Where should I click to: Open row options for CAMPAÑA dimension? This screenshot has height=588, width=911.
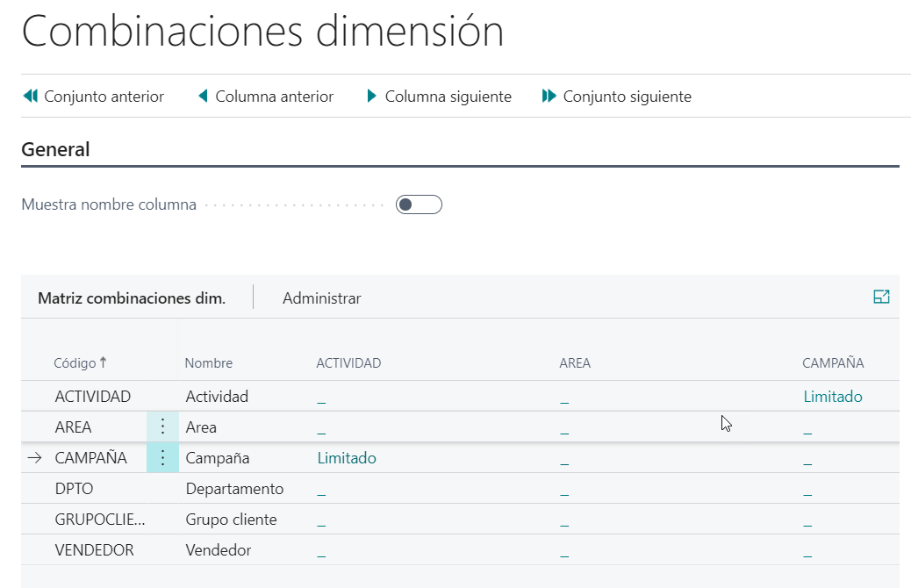click(162, 458)
